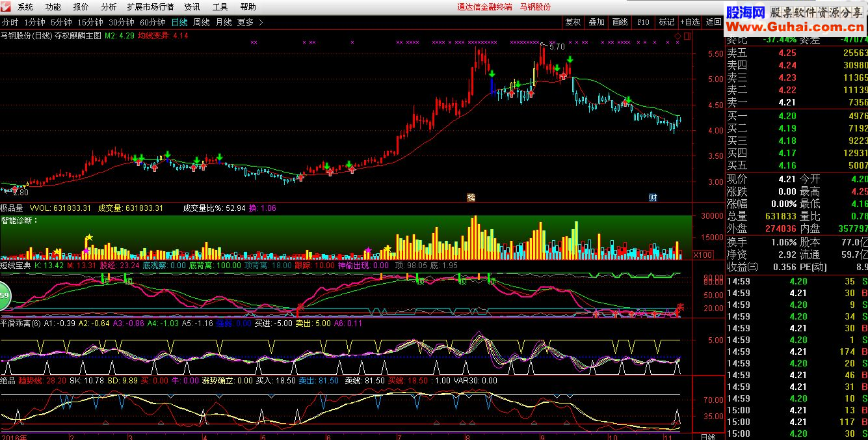Select the 30分钟 period tab
The image size is (868, 440).
121,22
